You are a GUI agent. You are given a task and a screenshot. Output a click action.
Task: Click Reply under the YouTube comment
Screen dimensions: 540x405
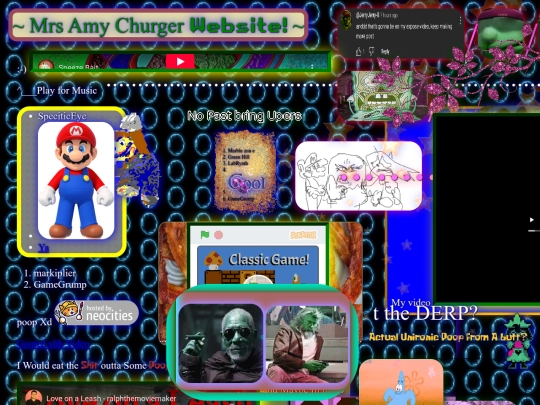tap(385, 52)
